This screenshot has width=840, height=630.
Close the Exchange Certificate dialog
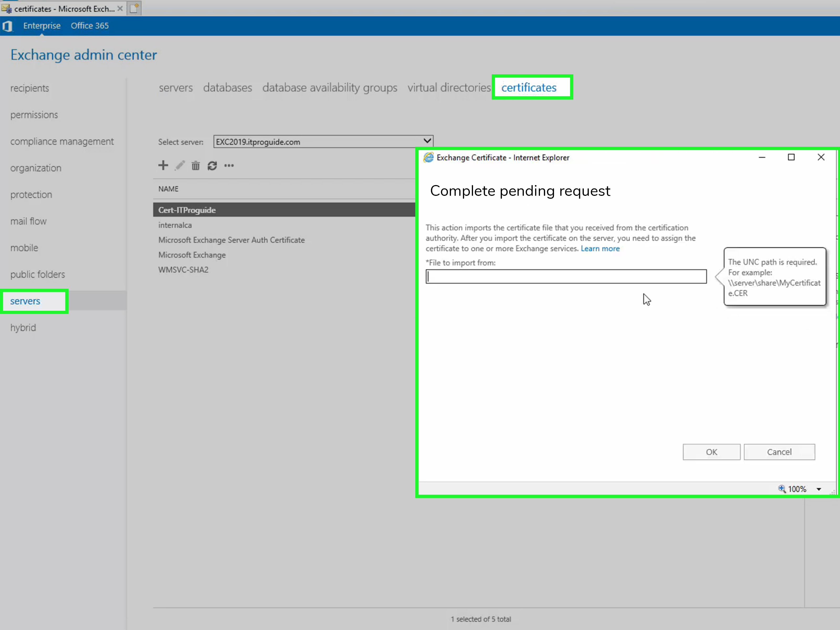click(821, 157)
